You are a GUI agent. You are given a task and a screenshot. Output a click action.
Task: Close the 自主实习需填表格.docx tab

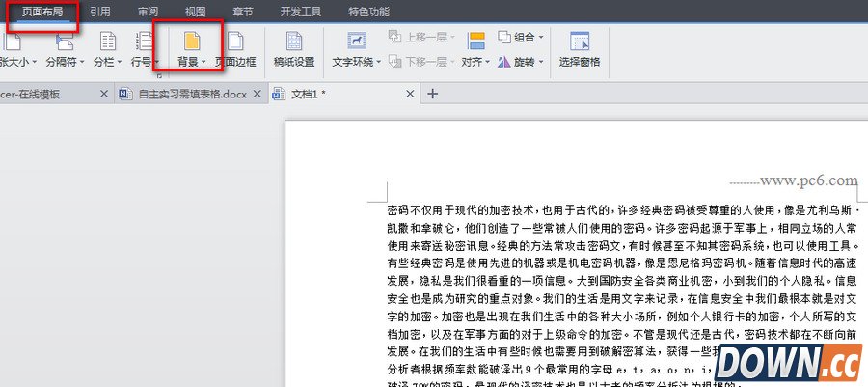coord(257,95)
